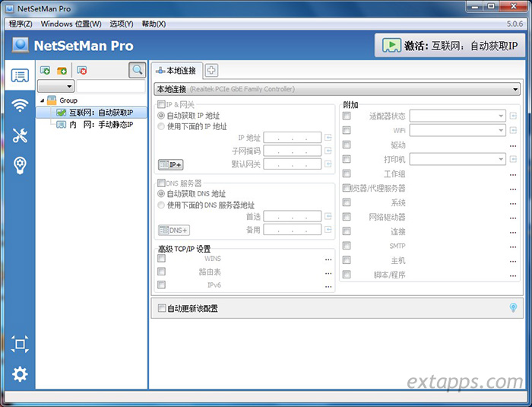The height and width of the screenshot is (407, 532).
Task: Open the profile filter dropdown
Action: tap(55, 86)
